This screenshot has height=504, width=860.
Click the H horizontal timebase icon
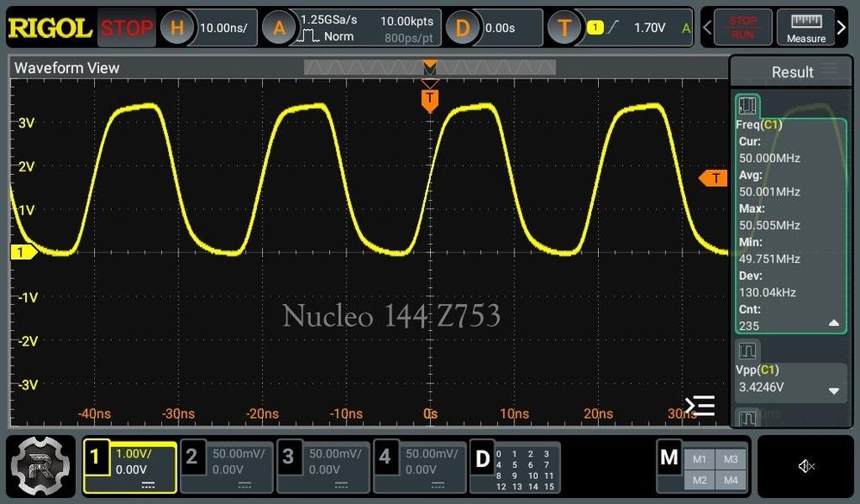click(178, 27)
